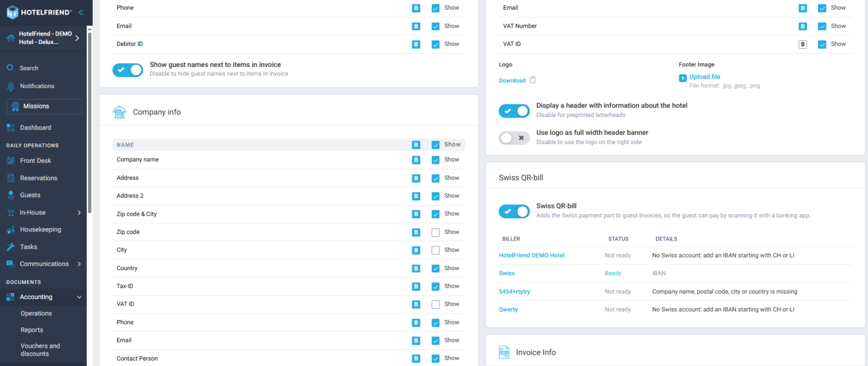Viewport: 868px width, 366px height.
Task: Click the Housekeeping icon
Action: click(10, 230)
